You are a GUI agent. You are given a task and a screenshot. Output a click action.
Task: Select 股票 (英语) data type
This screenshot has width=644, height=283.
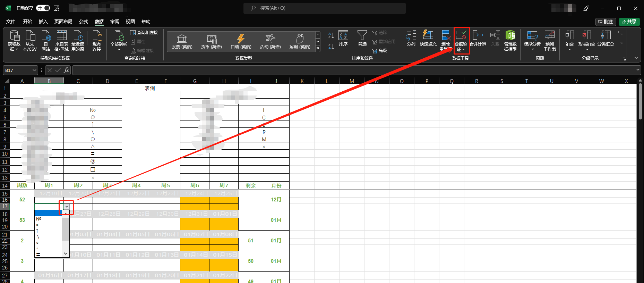pyautogui.click(x=182, y=42)
